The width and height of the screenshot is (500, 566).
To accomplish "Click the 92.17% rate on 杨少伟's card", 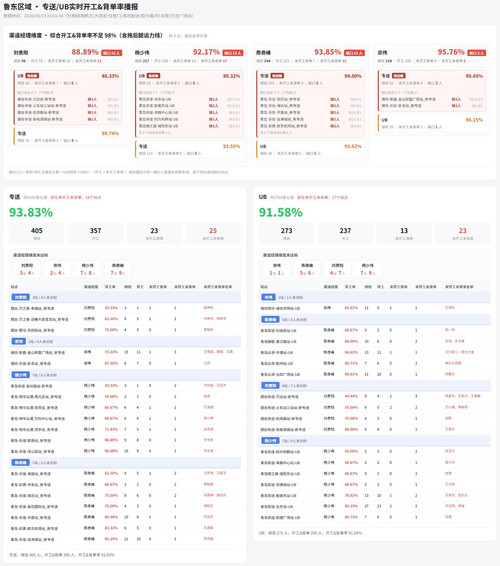I will coord(206,52).
